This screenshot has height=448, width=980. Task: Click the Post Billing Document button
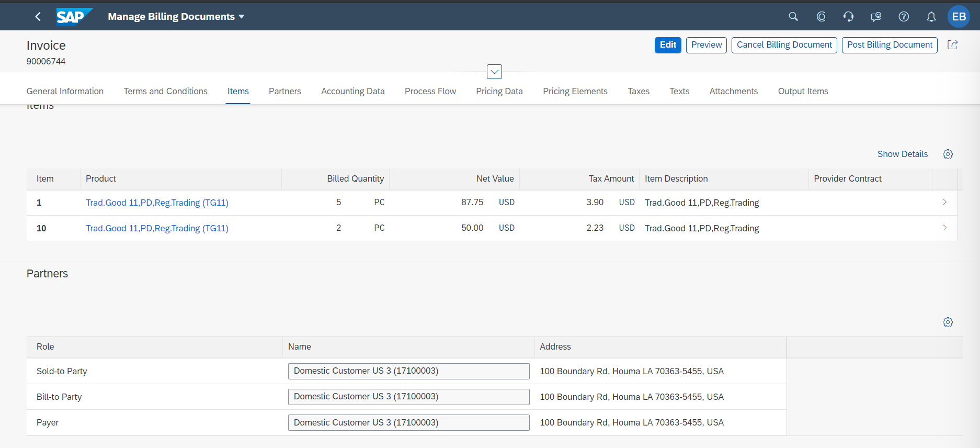coord(889,45)
